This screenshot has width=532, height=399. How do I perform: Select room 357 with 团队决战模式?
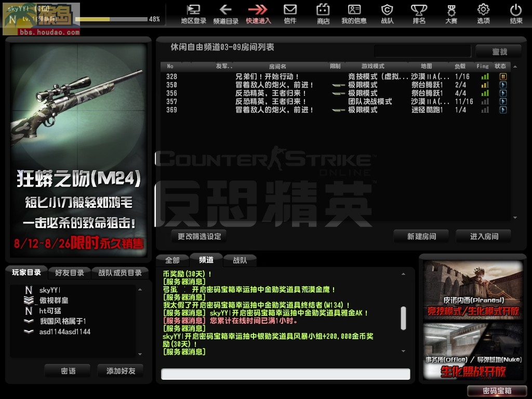334,101
